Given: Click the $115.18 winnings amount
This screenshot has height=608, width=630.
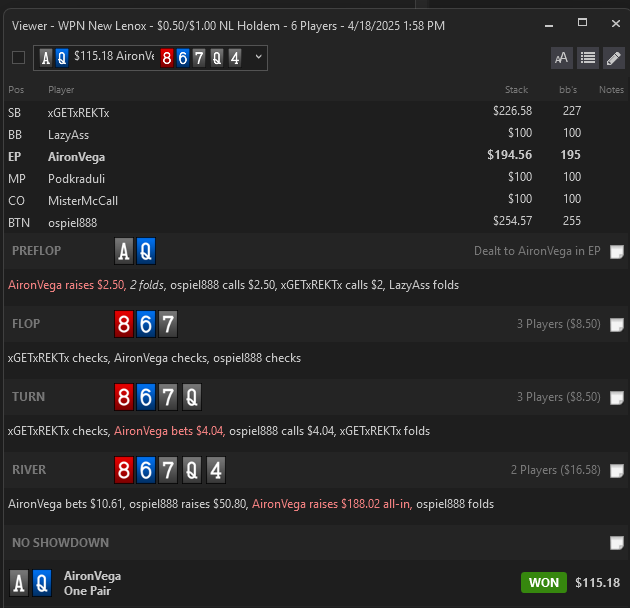Looking at the screenshot, I should (597, 582).
